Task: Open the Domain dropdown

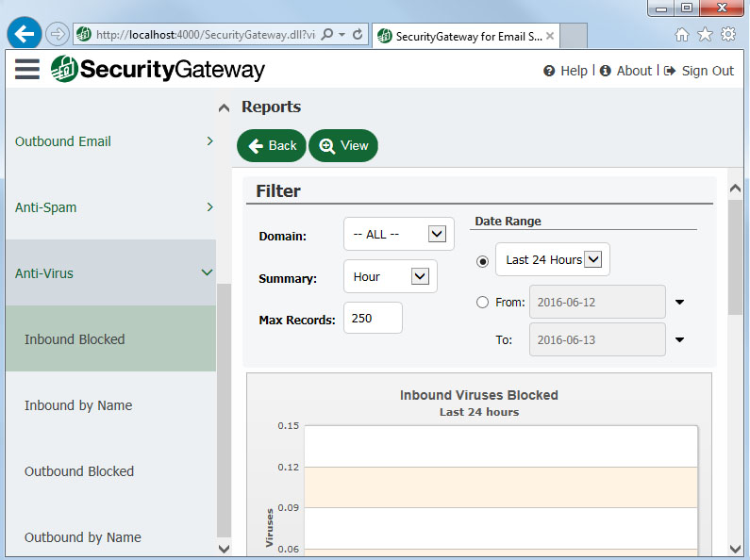Action: pyautogui.click(x=399, y=234)
